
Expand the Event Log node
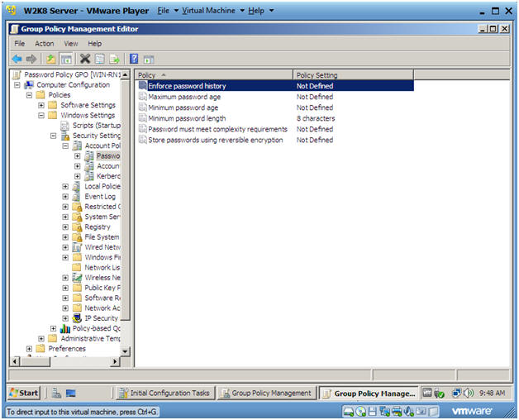coord(65,197)
